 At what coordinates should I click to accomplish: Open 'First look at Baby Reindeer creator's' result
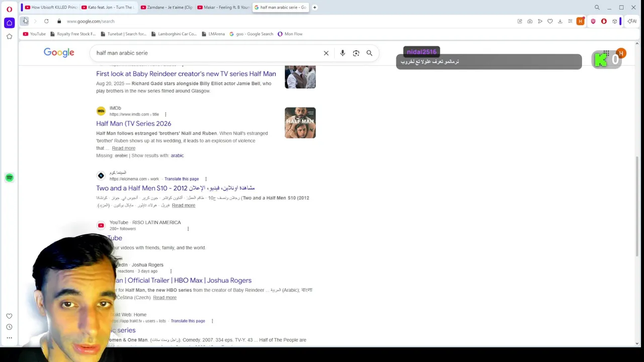tap(186, 74)
